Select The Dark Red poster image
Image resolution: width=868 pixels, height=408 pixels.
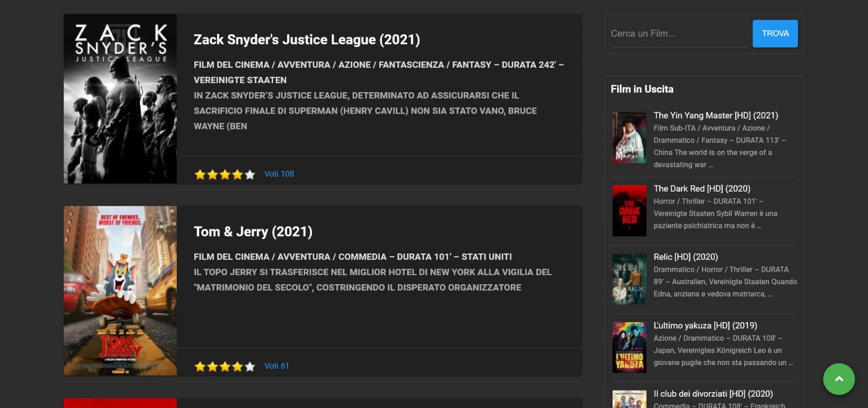629,211
